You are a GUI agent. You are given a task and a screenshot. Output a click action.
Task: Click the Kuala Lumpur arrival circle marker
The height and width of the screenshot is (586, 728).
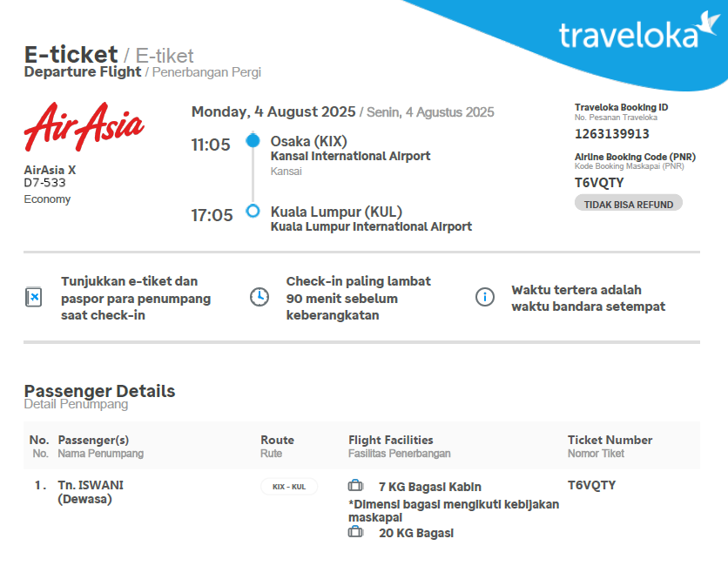(x=253, y=211)
